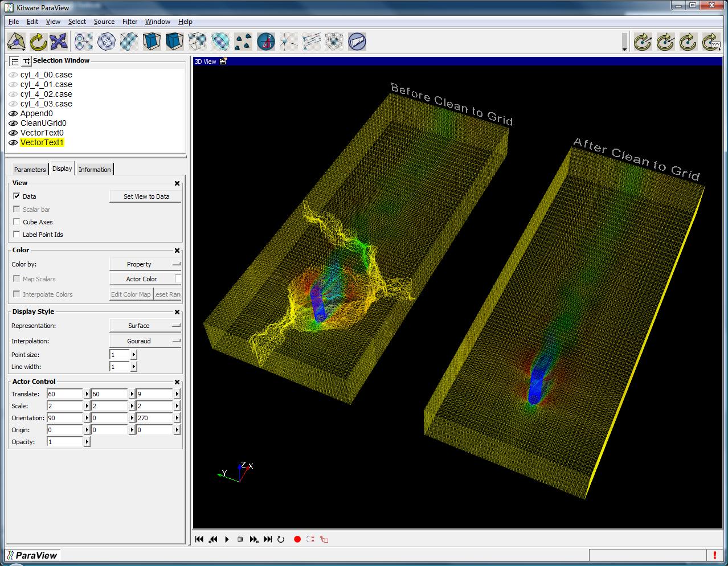Screen dimensions: 728x566
Task: Uncheck the Data checkbox
Action: click(x=17, y=196)
